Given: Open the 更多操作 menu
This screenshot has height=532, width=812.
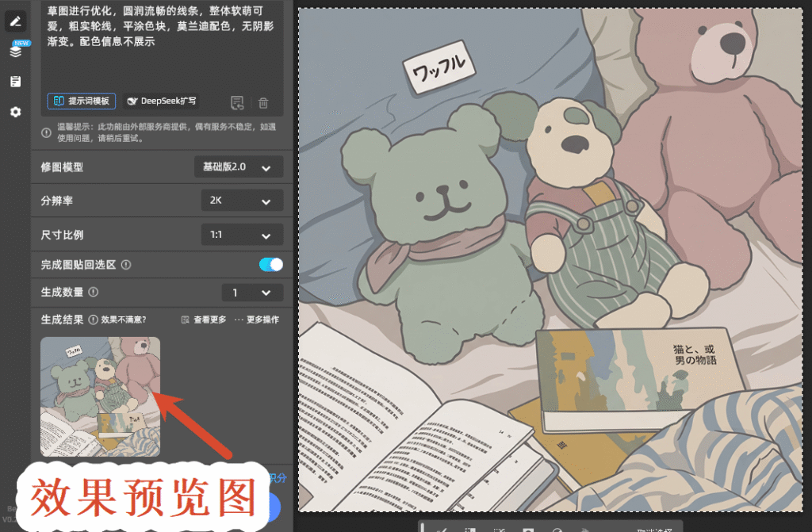Looking at the screenshot, I should click(x=256, y=320).
